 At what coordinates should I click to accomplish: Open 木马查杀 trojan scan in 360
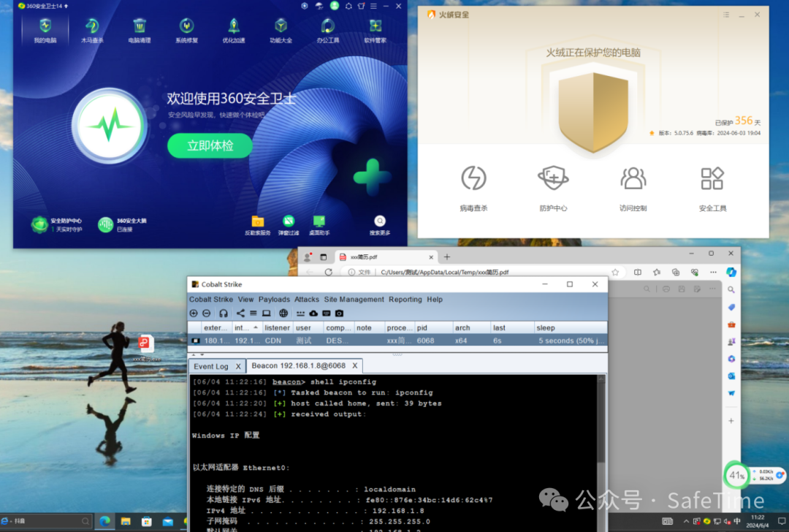coord(92,30)
